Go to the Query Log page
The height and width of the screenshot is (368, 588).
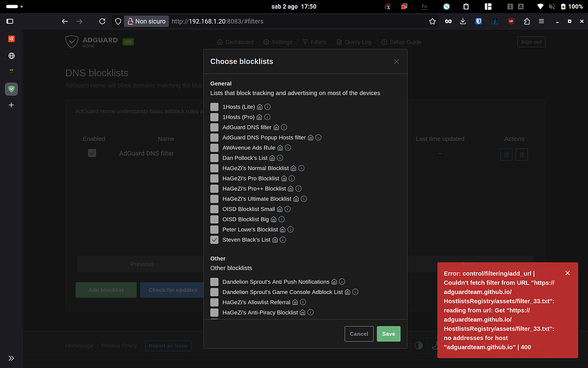pyautogui.click(x=354, y=42)
